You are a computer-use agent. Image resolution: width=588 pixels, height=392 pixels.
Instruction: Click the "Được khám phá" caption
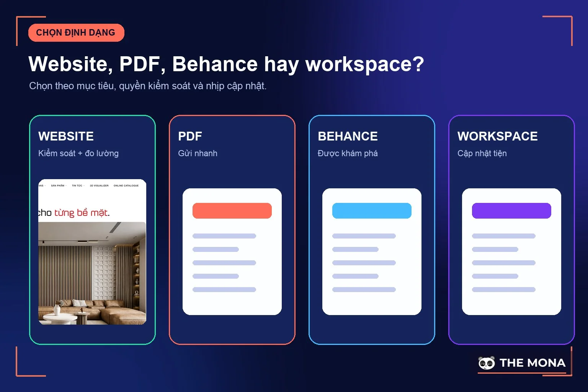(x=348, y=153)
